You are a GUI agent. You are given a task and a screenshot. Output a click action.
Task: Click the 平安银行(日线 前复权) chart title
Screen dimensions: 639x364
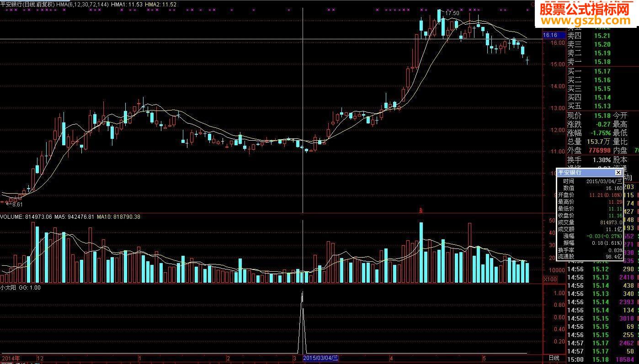point(27,4)
